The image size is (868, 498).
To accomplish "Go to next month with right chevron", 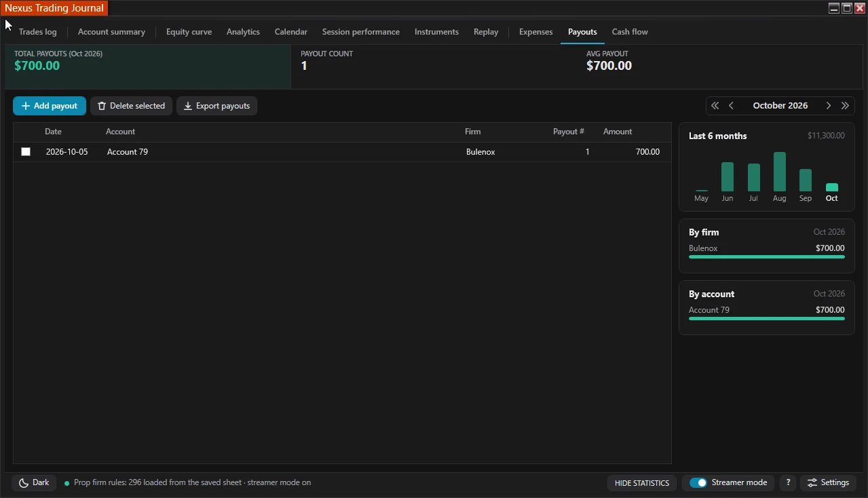I will point(828,106).
